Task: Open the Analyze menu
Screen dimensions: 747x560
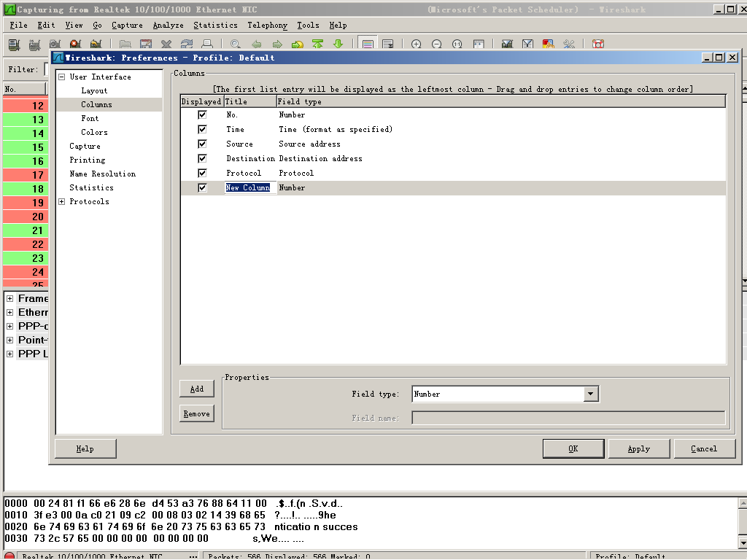Action: pyautogui.click(x=169, y=26)
